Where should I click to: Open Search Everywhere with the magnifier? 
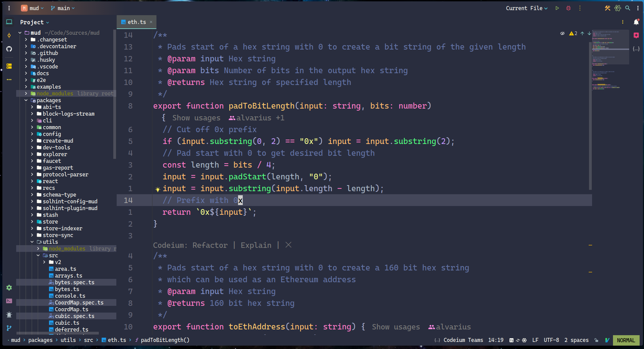click(x=627, y=8)
